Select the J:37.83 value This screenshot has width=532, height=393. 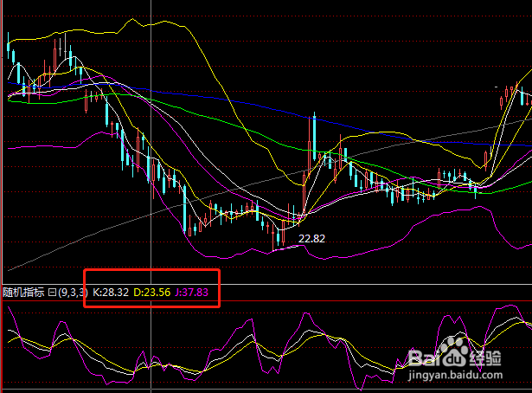coord(191,293)
